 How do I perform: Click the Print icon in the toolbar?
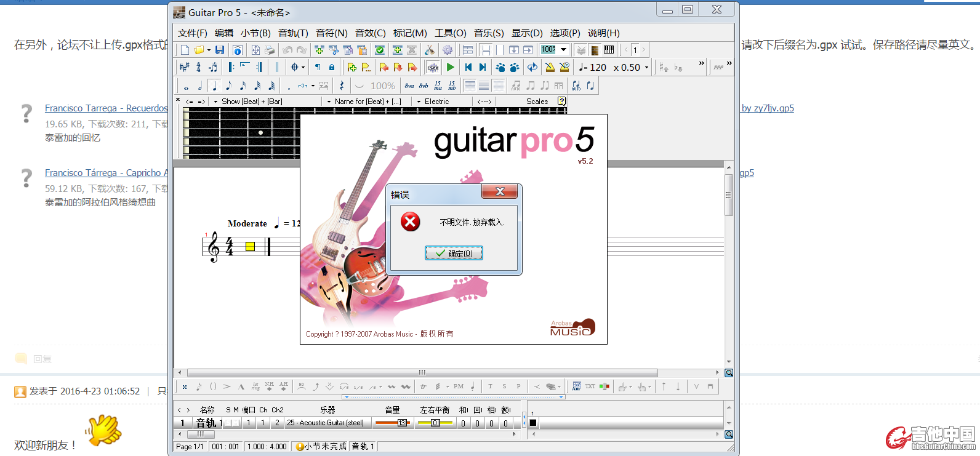click(270, 50)
